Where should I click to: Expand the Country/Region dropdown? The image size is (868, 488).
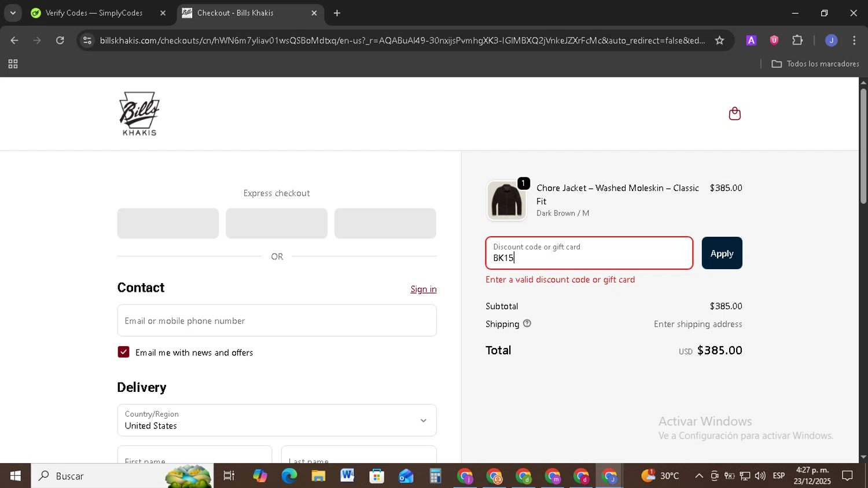(277, 420)
